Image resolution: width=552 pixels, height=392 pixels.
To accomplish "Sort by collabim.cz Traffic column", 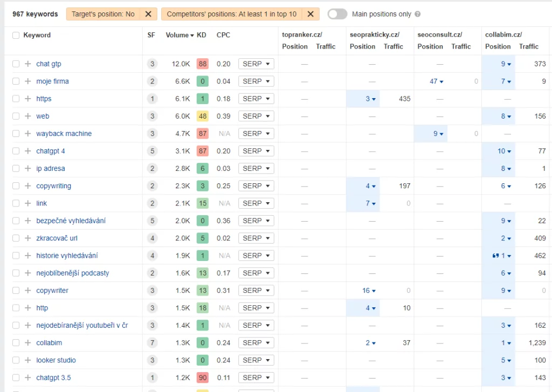I will 528,46.
